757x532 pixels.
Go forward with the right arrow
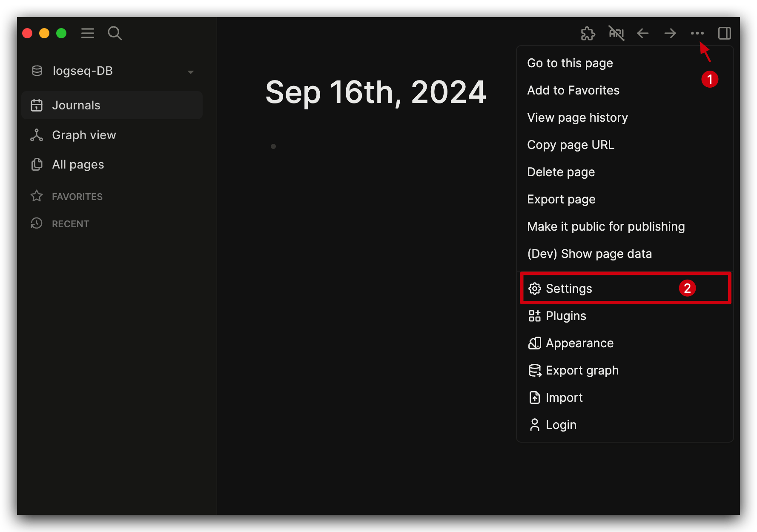point(670,33)
